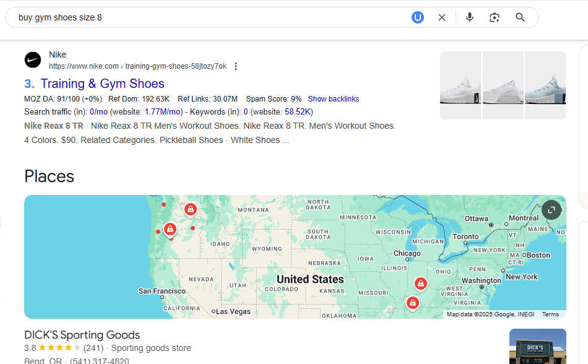The width and height of the screenshot is (588, 364).
Task: Click the Places heading
Action: point(49,176)
